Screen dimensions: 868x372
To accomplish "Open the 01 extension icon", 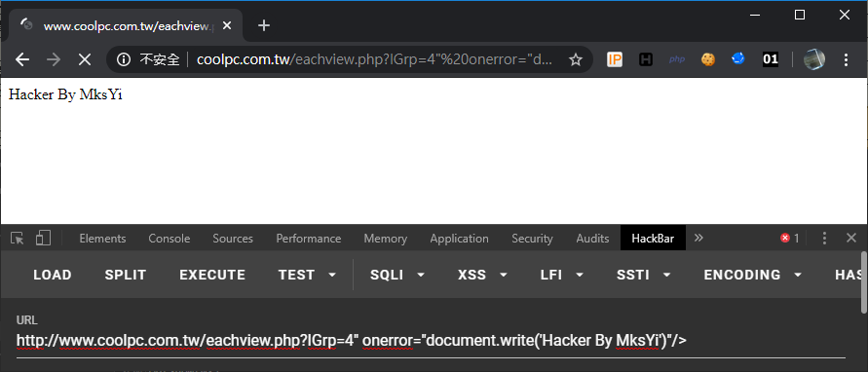I will coord(770,59).
